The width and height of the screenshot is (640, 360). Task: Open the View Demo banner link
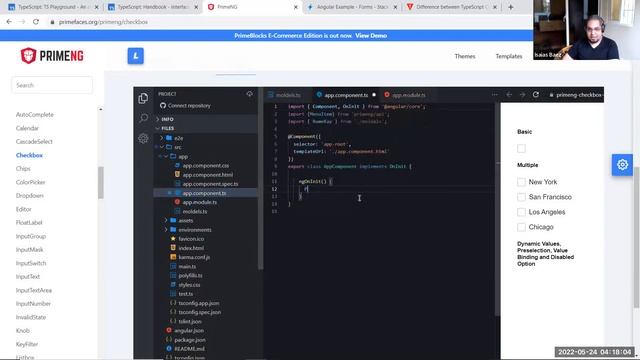click(x=371, y=36)
